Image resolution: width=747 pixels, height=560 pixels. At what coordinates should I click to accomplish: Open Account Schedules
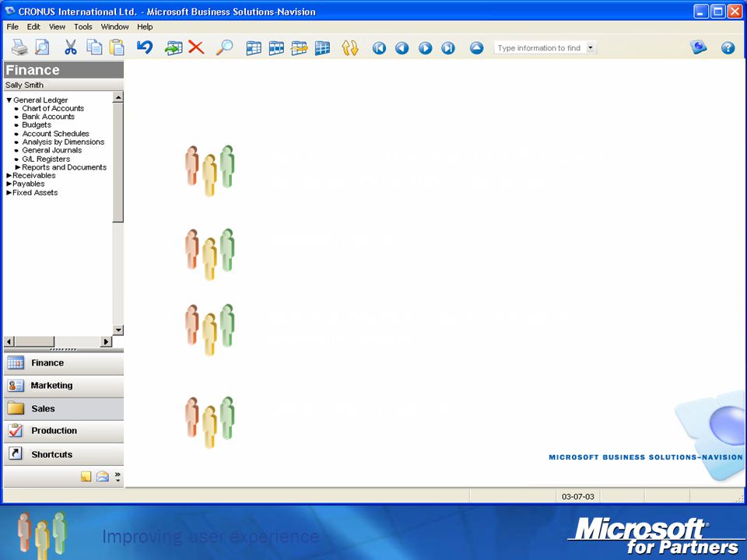(x=55, y=133)
